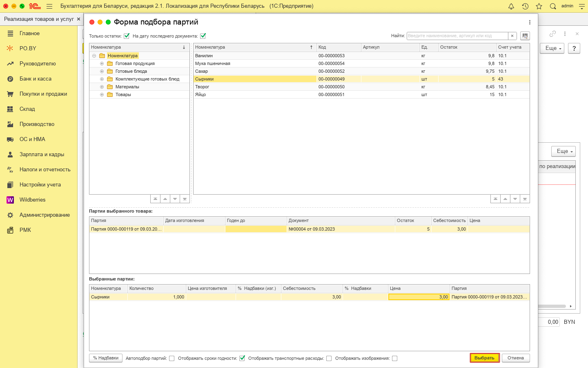The width and height of the screenshot is (588, 368).
Task: Click the search input field 'Найти'
Action: (457, 36)
